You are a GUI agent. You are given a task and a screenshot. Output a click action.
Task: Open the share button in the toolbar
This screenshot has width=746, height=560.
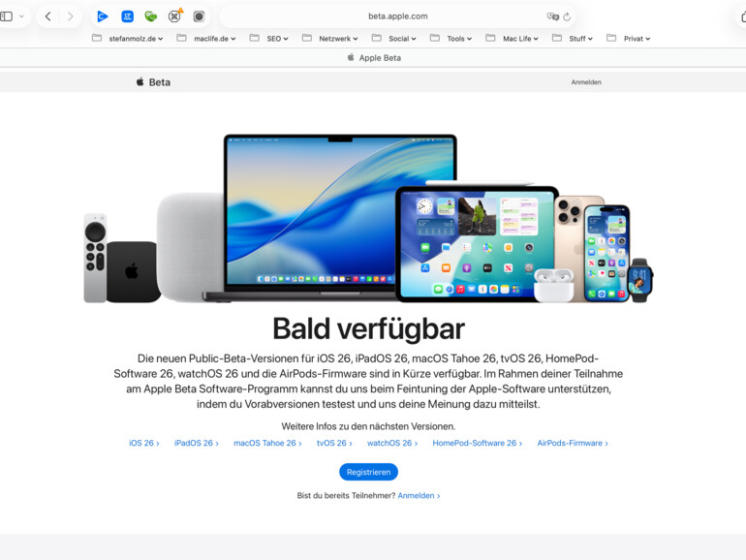click(x=743, y=16)
